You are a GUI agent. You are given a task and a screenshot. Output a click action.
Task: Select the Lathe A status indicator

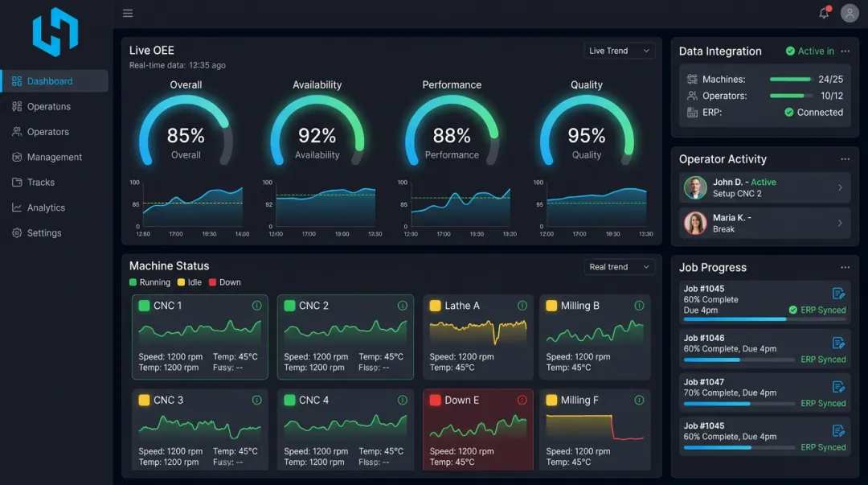click(435, 306)
